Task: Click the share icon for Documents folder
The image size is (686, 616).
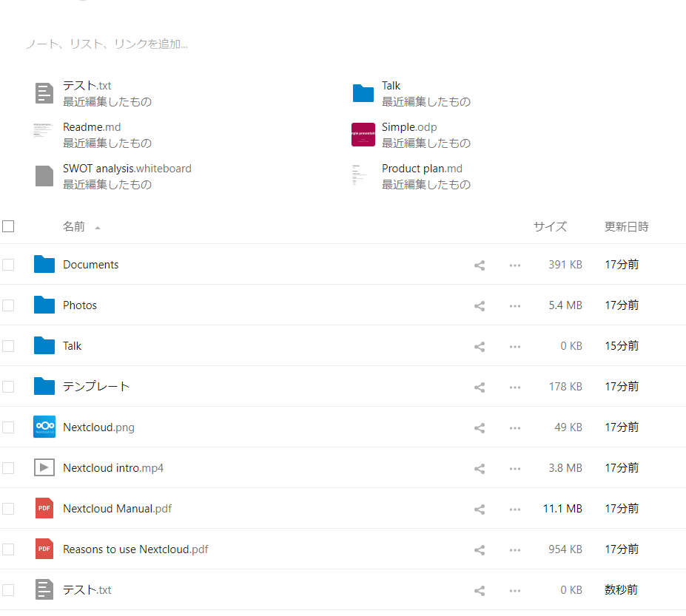Action: [480, 265]
